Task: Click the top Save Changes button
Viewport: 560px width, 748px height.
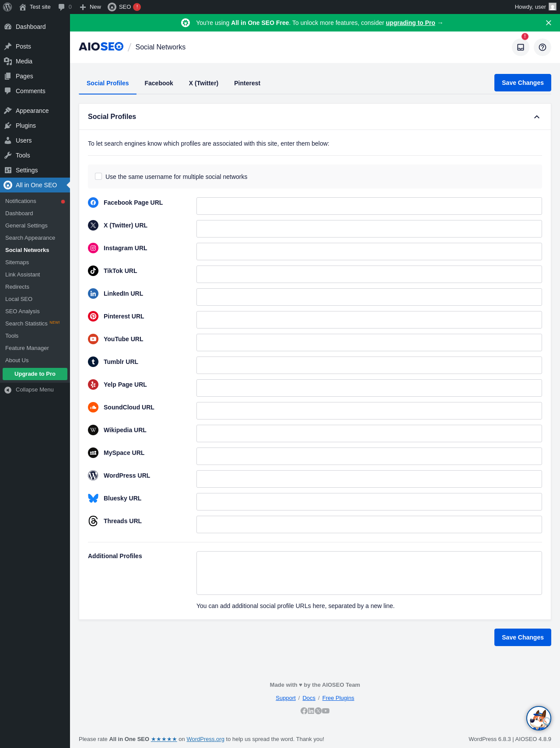Action: pyautogui.click(x=522, y=83)
